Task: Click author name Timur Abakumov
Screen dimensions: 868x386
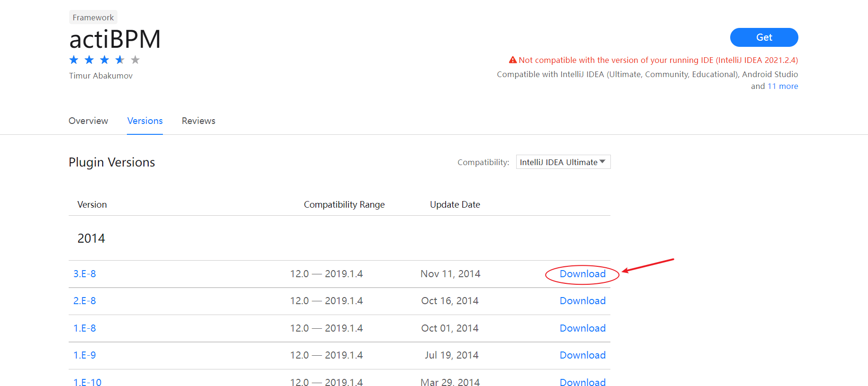Action: [101, 76]
